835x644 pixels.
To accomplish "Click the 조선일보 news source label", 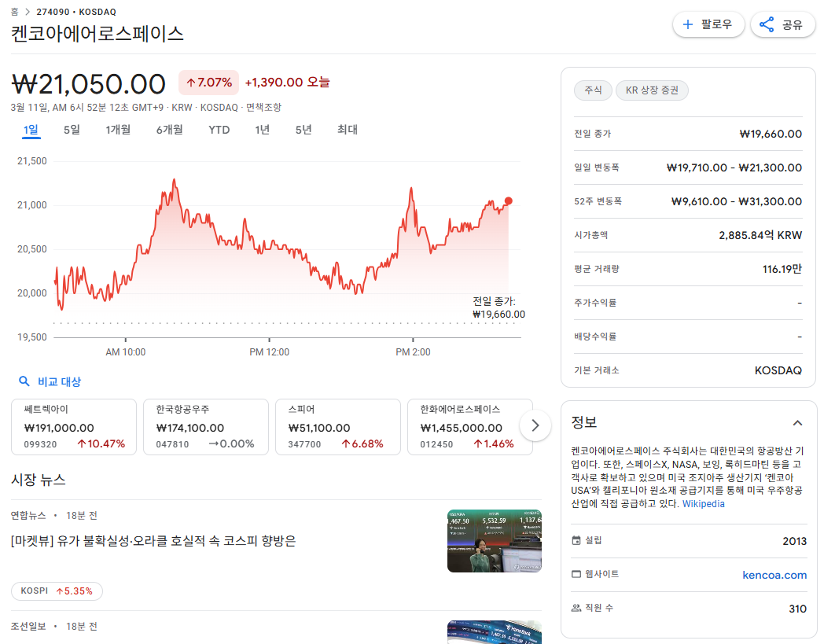I will point(28,627).
